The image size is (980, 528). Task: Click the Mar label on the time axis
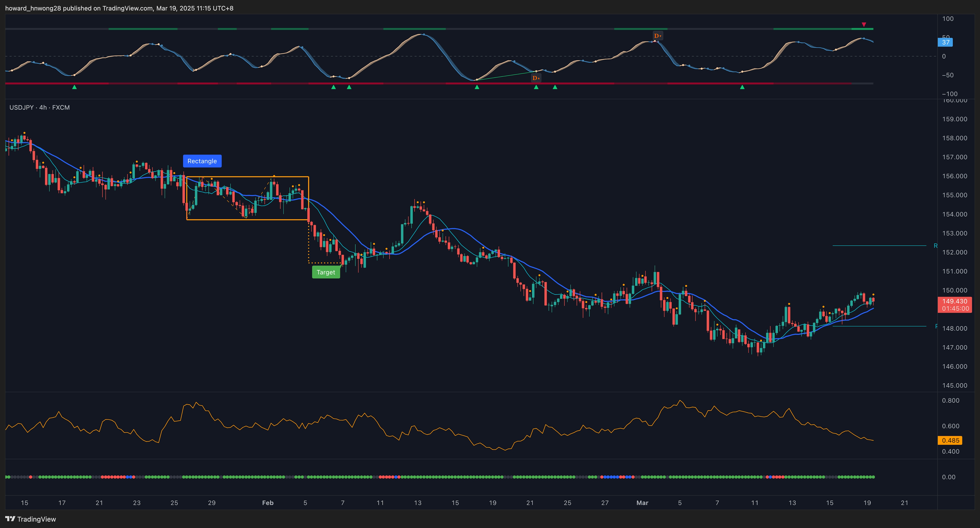[x=642, y=502]
